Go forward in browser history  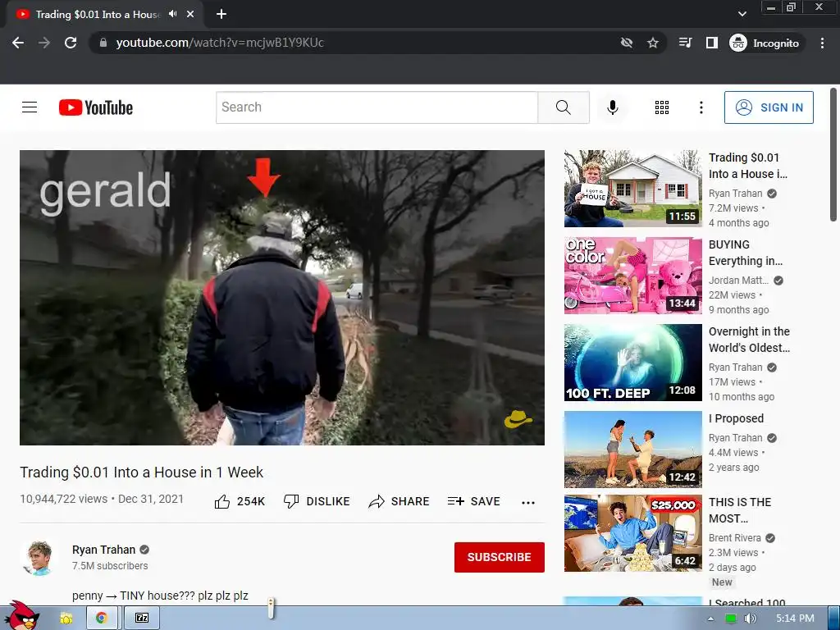click(44, 43)
